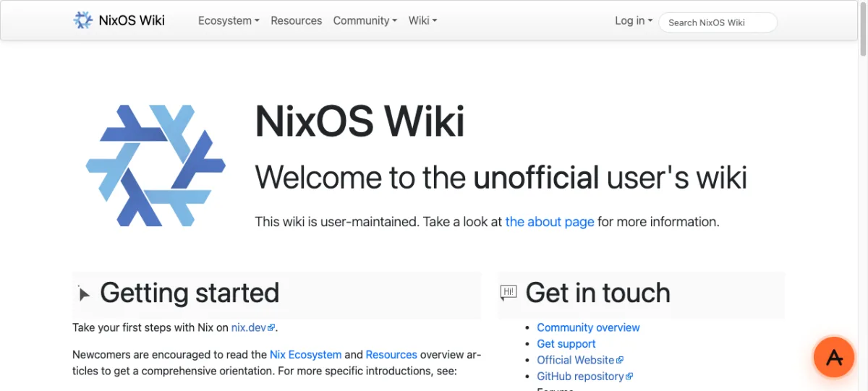Click the Get in touch speech bubble icon

[509, 293]
